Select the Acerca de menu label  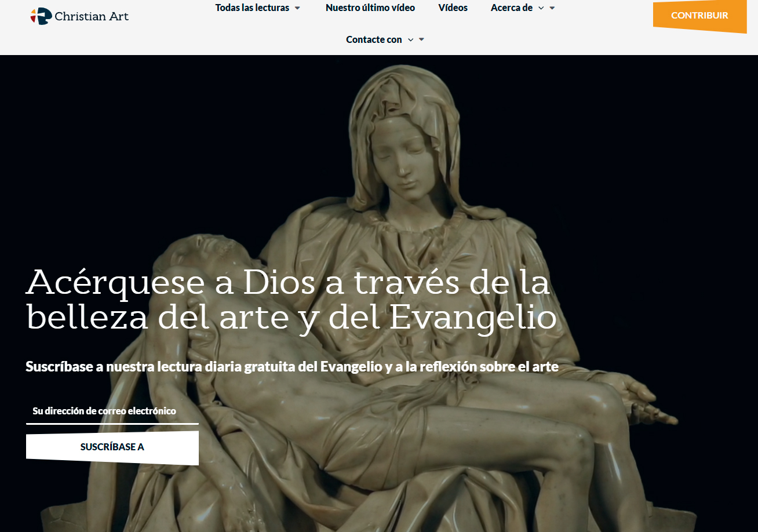point(511,8)
